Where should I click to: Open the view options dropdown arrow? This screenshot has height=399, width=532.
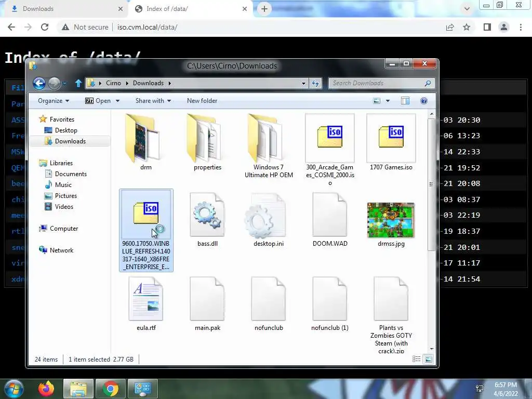tap(388, 101)
